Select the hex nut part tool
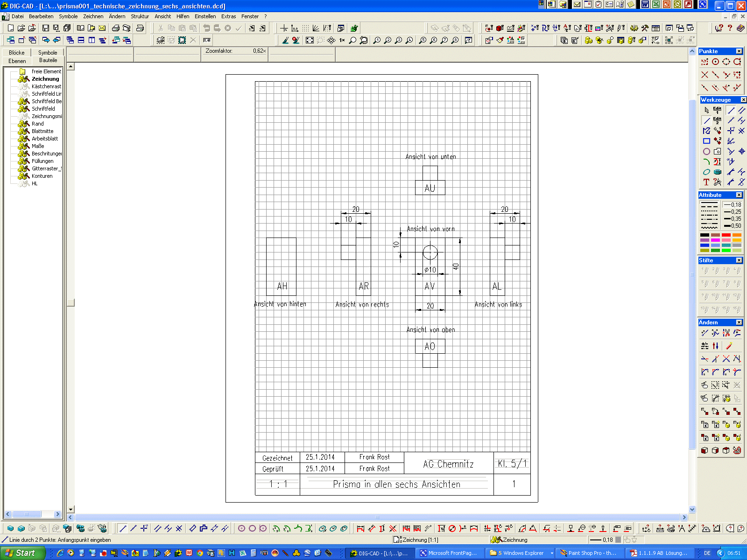Viewport: 747px width, 560px height. pyautogui.click(x=718, y=172)
